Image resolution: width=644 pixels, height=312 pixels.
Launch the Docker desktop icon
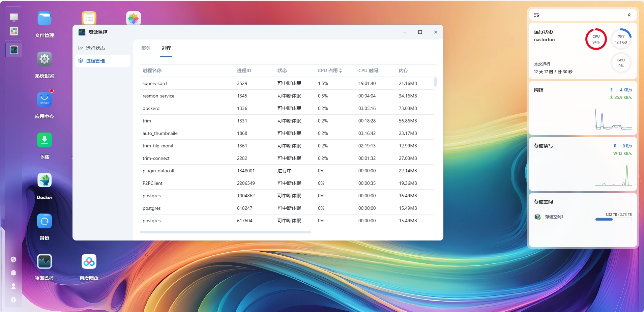[x=45, y=180]
